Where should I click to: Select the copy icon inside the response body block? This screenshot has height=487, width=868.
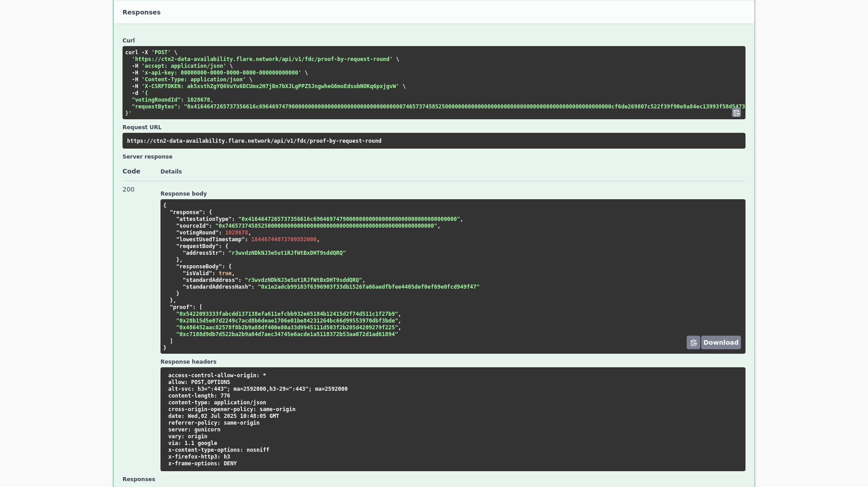pyautogui.click(x=693, y=342)
